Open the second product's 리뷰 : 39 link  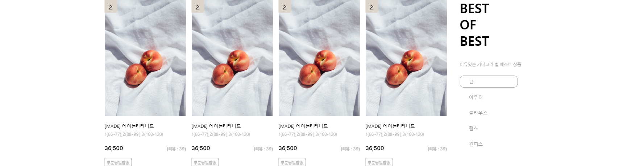point(263,149)
